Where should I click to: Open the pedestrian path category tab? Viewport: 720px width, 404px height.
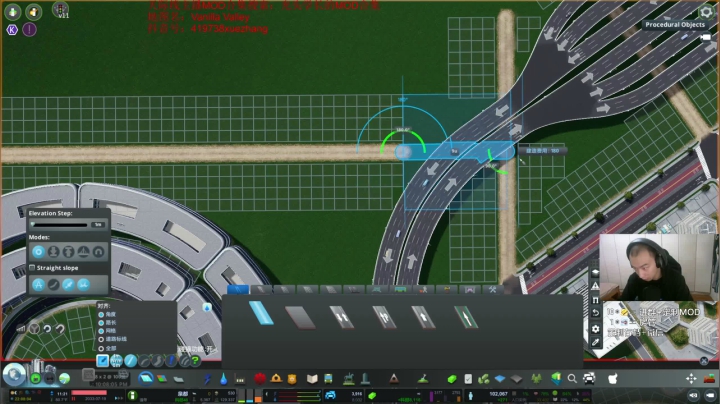click(423, 289)
